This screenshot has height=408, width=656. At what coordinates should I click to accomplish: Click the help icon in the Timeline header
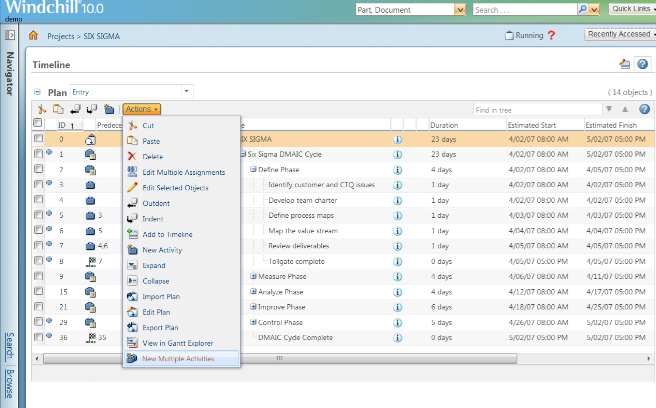[x=642, y=64]
